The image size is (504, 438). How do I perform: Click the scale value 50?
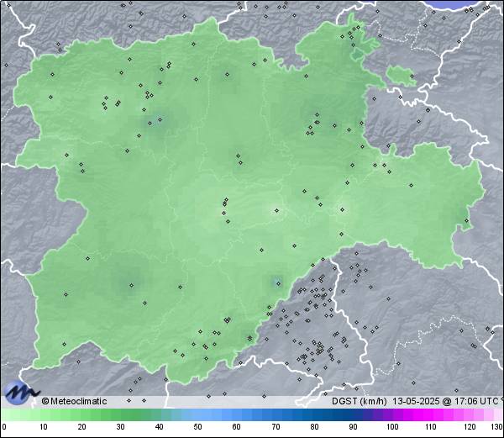coord(197,427)
